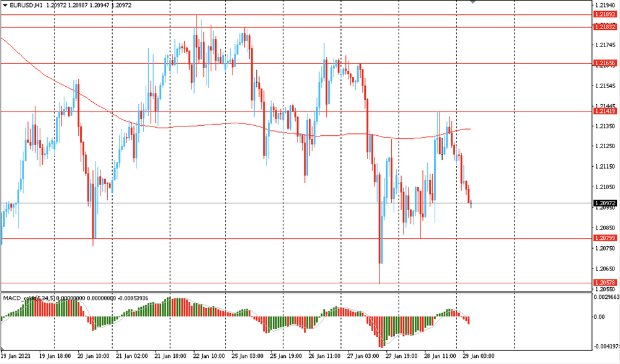Click the 1.21050 price axis value
Image resolution: width=620 pixels, height=364 pixels.
tap(605, 187)
